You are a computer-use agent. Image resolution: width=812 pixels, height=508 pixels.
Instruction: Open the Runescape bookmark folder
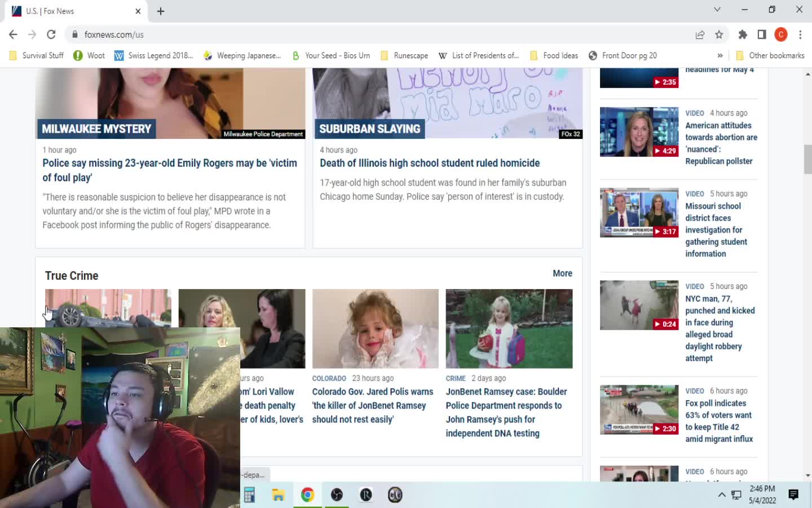404,55
